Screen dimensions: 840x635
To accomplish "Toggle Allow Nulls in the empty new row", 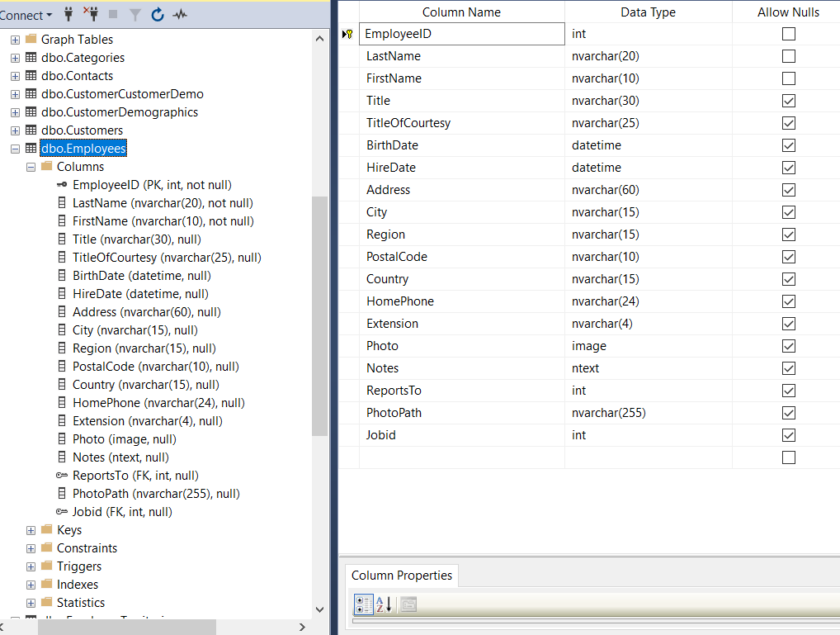I will [x=789, y=457].
